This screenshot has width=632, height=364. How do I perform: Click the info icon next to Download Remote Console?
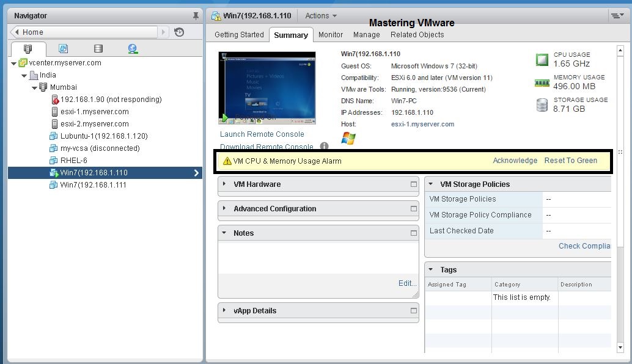pos(325,147)
